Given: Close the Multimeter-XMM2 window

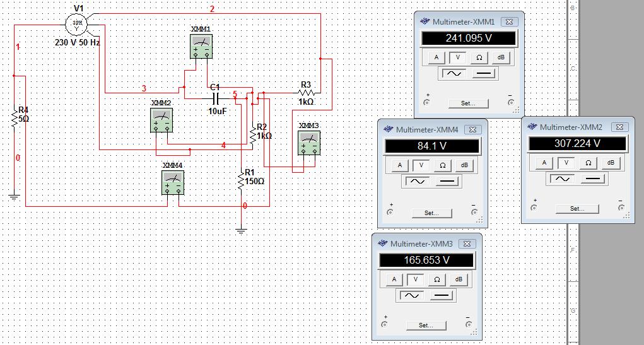Looking at the screenshot, I should pyautogui.click(x=619, y=127).
